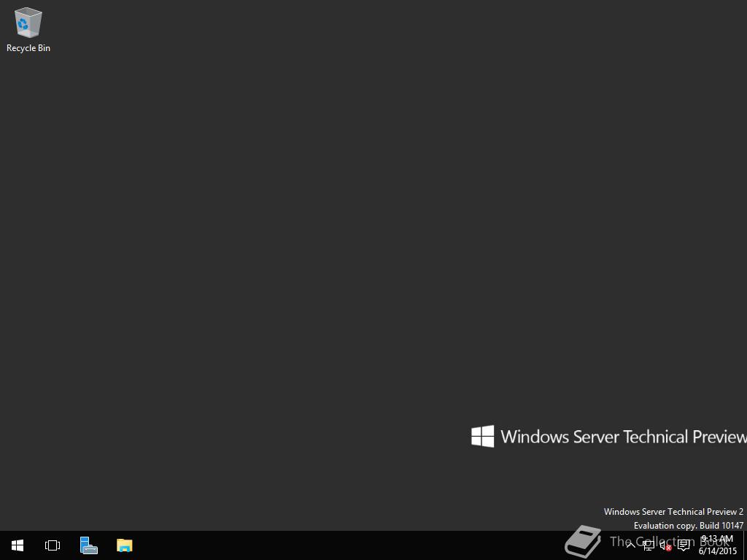Open the Start menu
This screenshot has height=560, width=747.
[x=18, y=545]
